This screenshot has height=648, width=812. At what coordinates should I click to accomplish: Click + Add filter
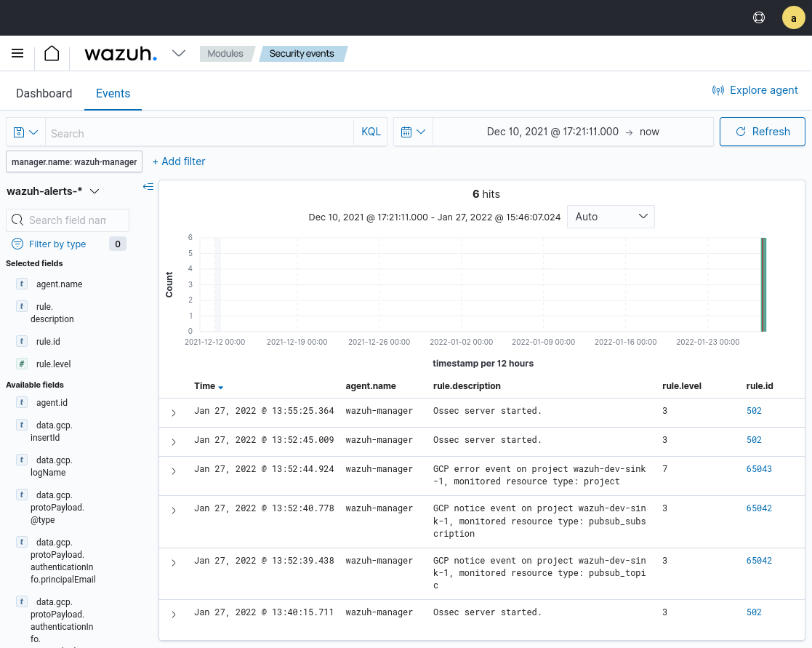pyautogui.click(x=179, y=161)
